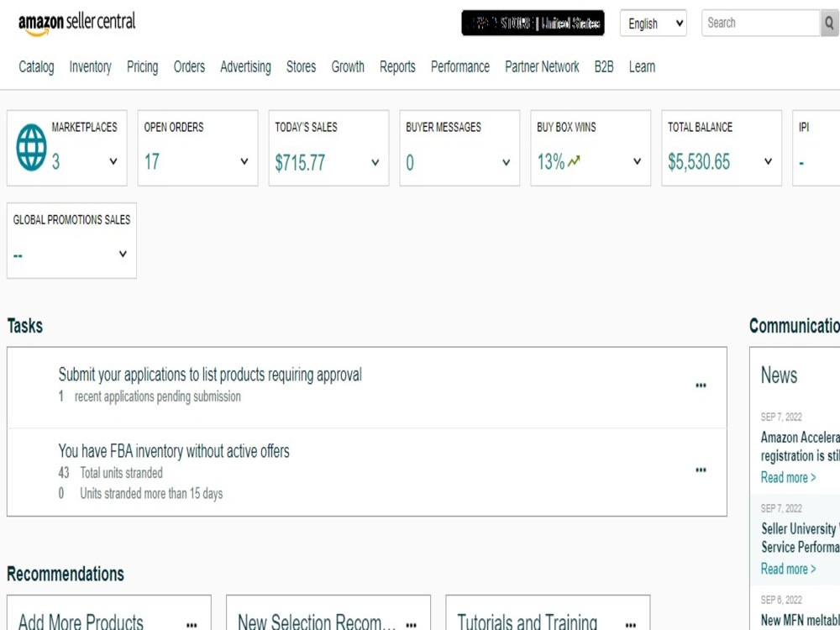Image resolution: width=840 pixels, height=630 pixels.
Task: Expand the Open Orders card
Action: (x=244, y=161)
